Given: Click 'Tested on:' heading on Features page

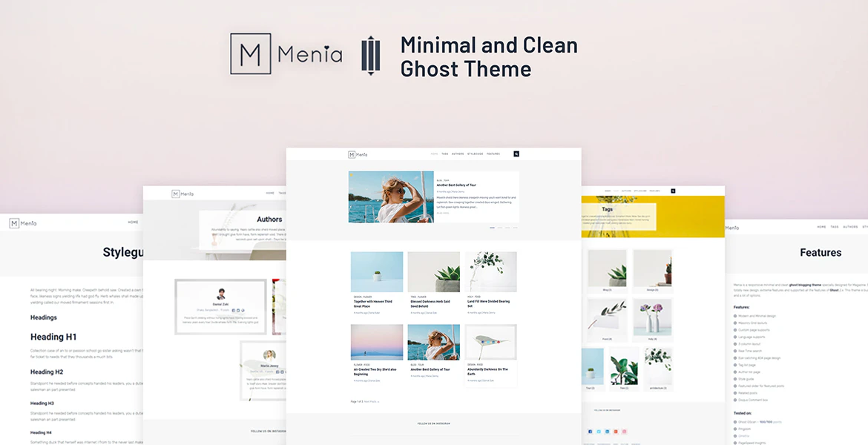Looking at the screenshot, I should tap(743, 413).
